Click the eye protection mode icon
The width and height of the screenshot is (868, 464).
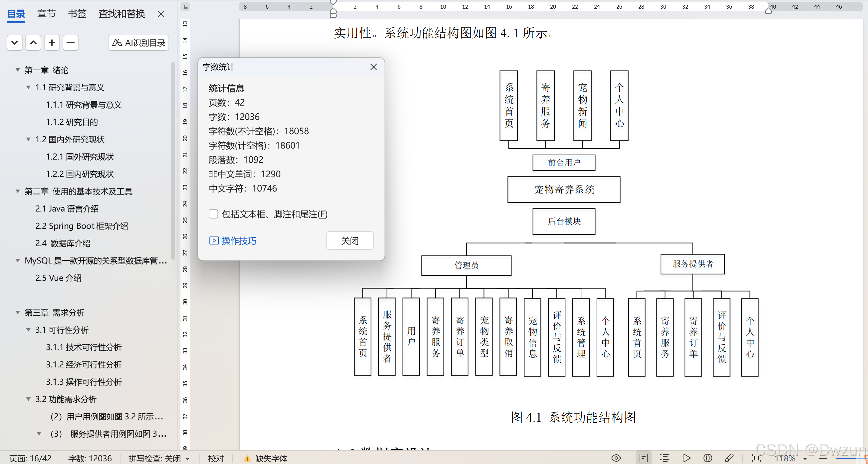[616, 458]
